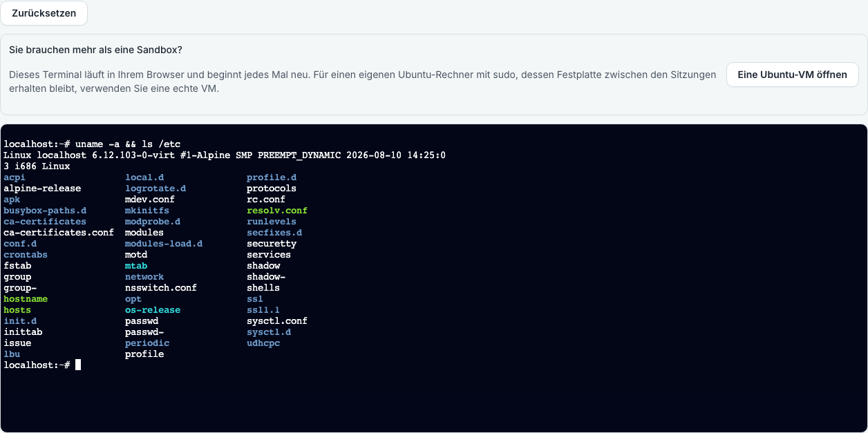Click the cyan 'os-release' entry
This screenshot has height=433, width=868.
(x=153, y=310)
